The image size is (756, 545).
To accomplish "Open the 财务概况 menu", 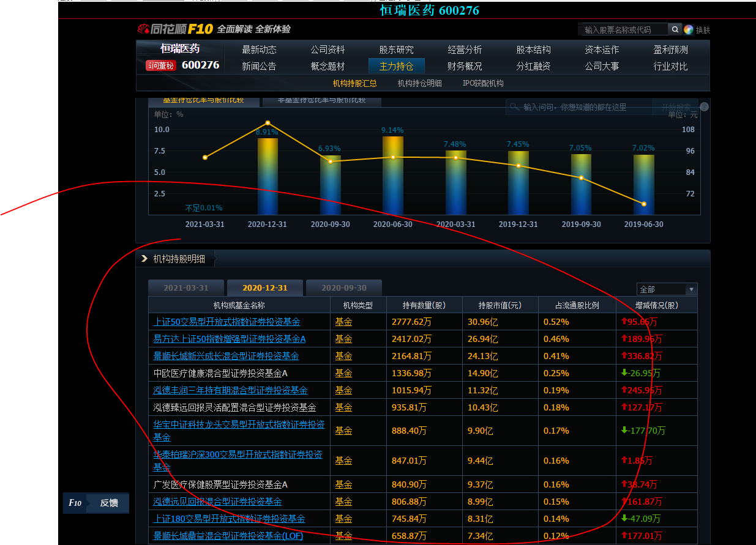I will (x=465, y=66).
